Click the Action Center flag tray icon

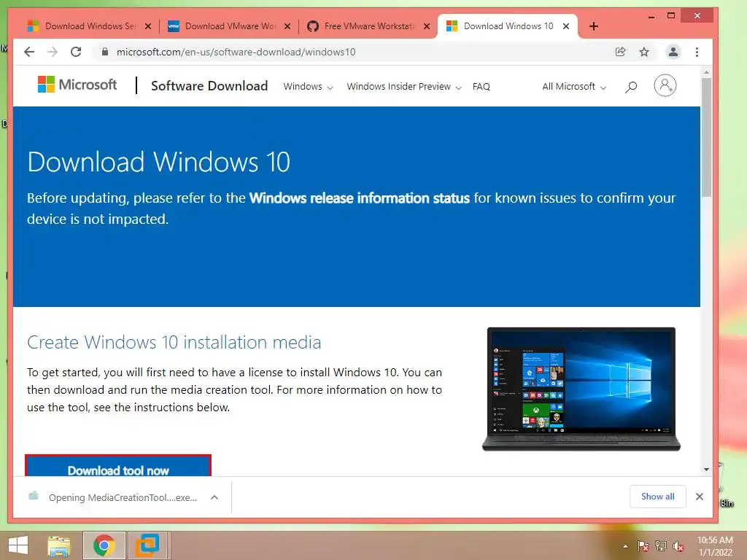(x=643, y=546)
